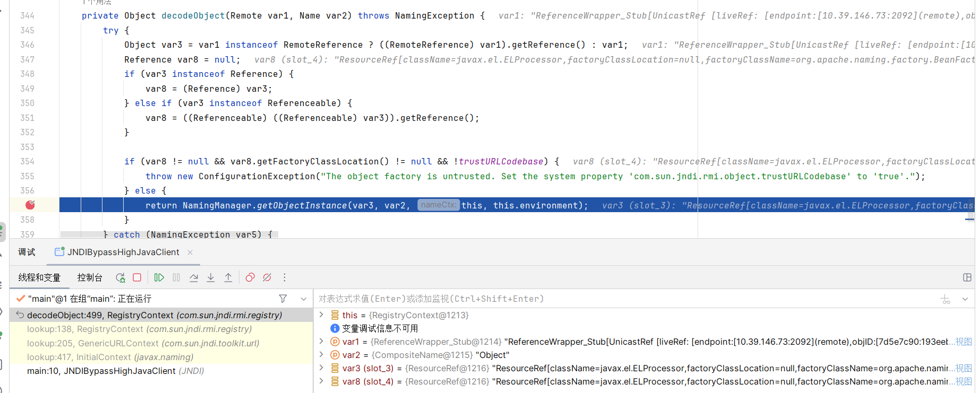
Task: Expand the var8 (slot_4) variable node
Action: (321, 381)
